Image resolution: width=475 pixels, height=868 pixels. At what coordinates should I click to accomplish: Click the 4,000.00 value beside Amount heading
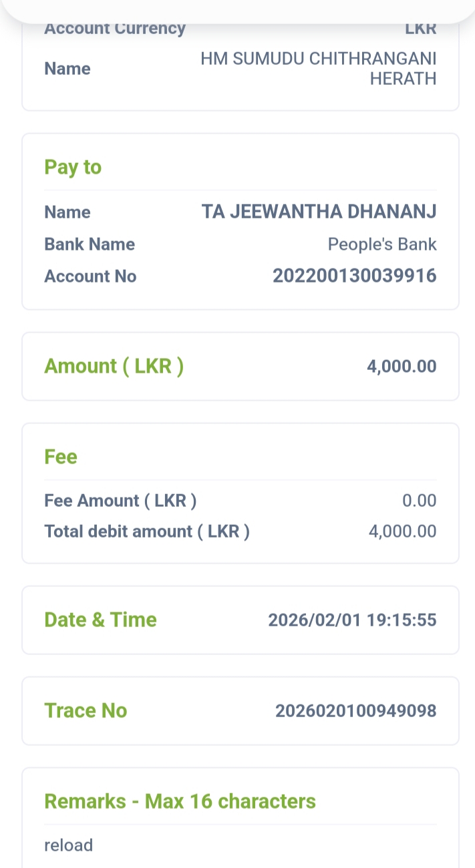(x=402, y=366)
